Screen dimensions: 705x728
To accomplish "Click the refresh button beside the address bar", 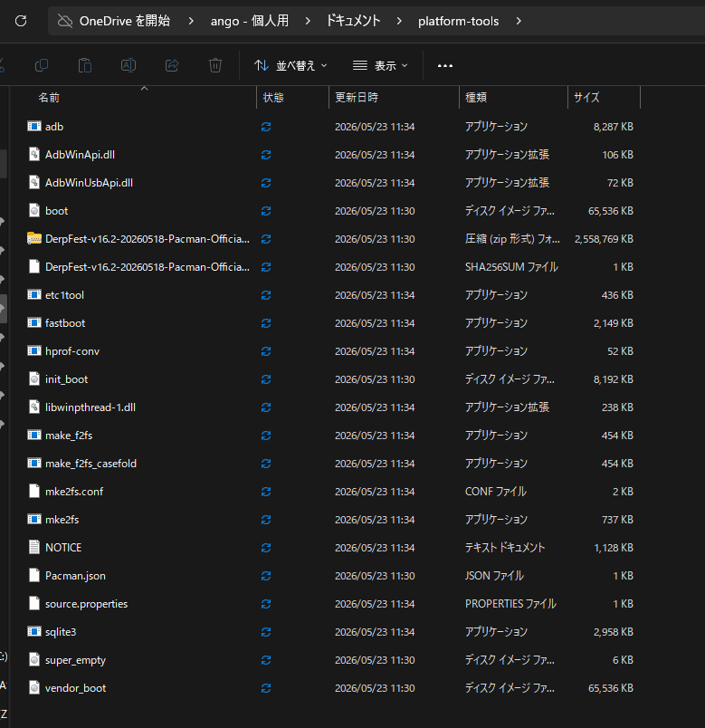I will [21, 21].
